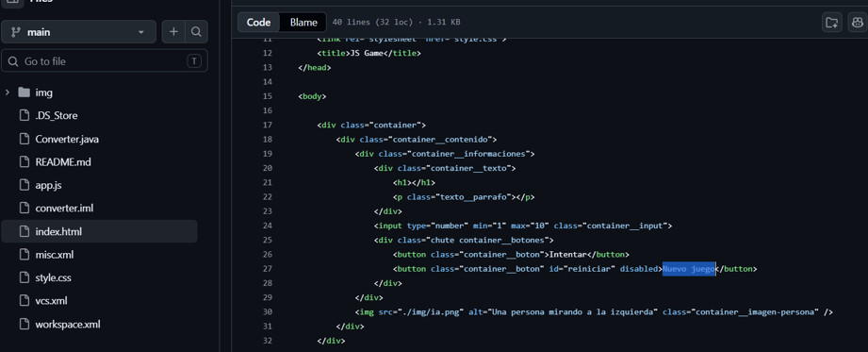Viewport: 868px width, 352px height.
Task: Click line number 30
Action: click(x=268, y=312)
